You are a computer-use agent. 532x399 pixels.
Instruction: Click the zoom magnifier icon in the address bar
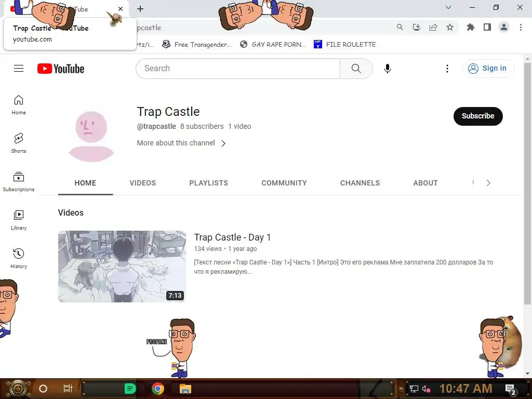coord(400,27)
